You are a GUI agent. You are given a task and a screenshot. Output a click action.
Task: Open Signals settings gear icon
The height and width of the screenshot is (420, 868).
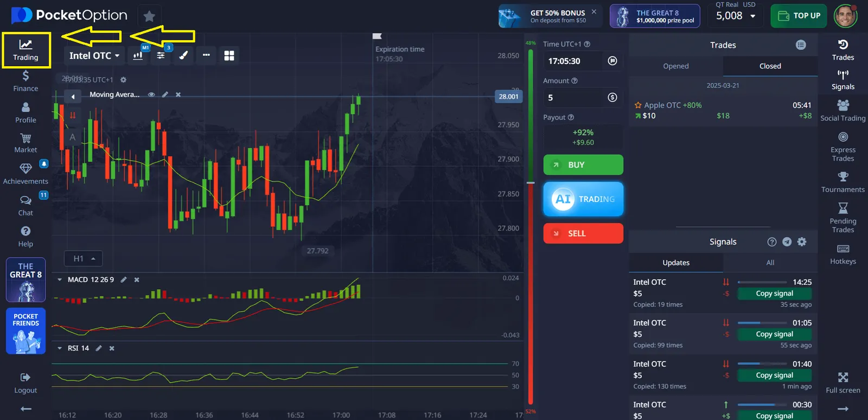802,242
